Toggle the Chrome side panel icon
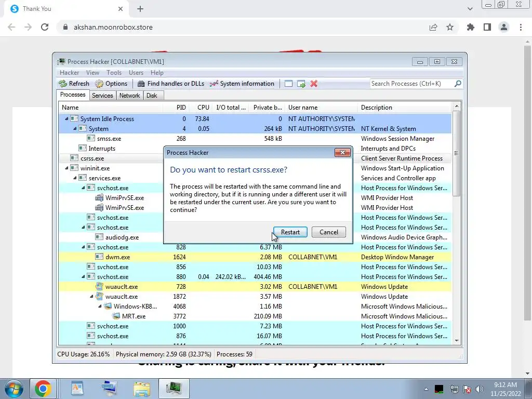The width and height of the screenshot is (532, 399). pos(487,27)
